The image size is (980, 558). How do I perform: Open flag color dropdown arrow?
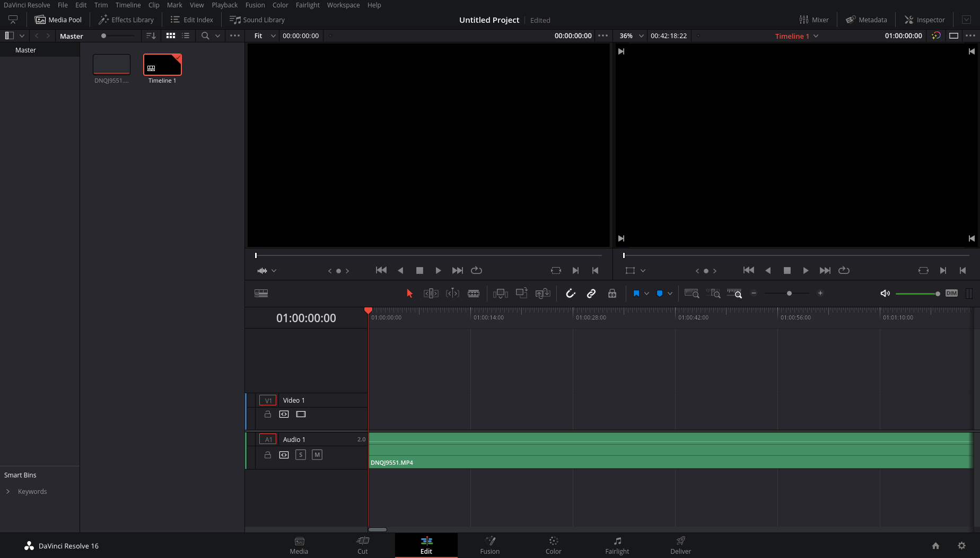pos(646,293)
